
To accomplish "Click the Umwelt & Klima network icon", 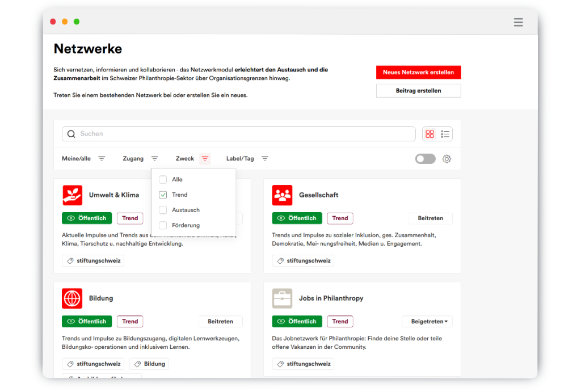I will pos(72,195).
